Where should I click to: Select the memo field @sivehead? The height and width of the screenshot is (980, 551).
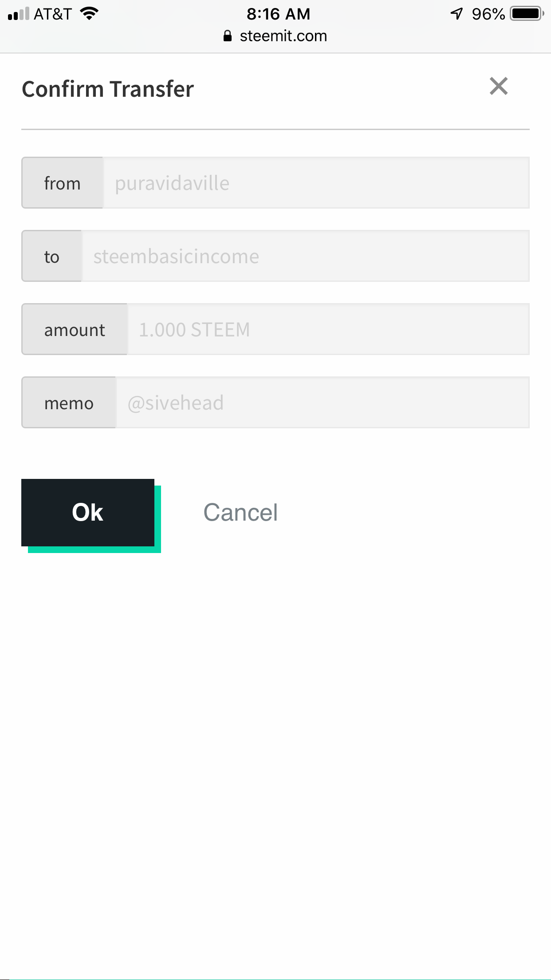pyautogui.click(x=323, y=402)
